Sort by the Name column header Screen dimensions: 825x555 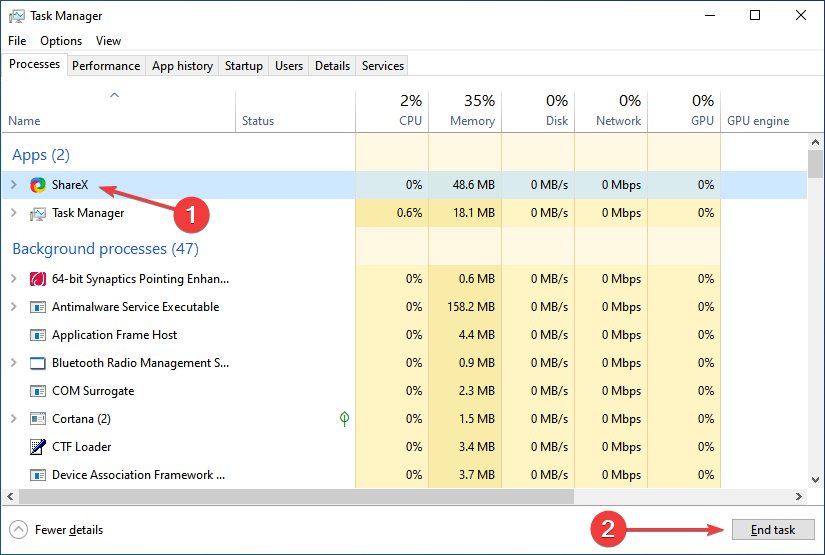118,111
